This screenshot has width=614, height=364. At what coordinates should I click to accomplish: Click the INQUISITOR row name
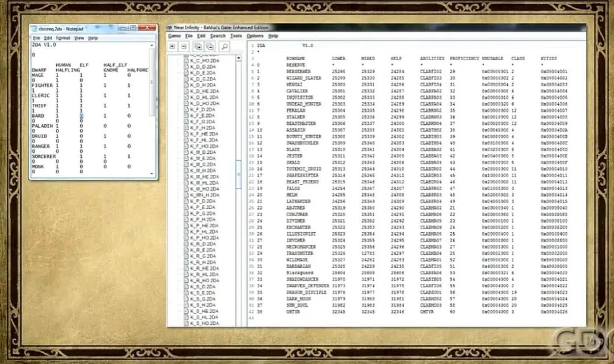(300, 97)
